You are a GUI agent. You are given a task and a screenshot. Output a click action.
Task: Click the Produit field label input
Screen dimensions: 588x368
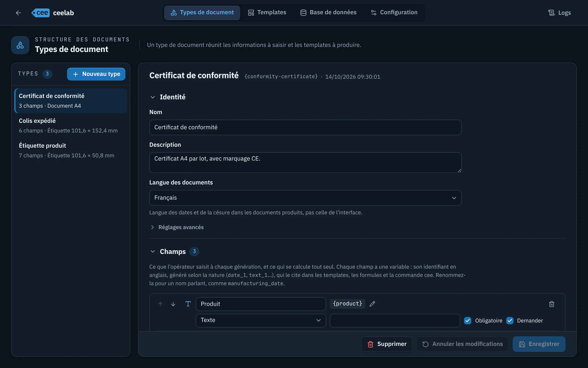click(x=261, y=304)
